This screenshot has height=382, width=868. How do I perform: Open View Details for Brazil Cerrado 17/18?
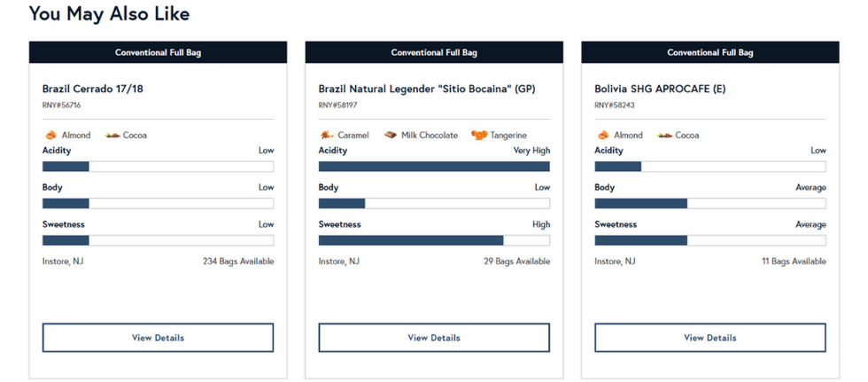[x=158, y=338]
